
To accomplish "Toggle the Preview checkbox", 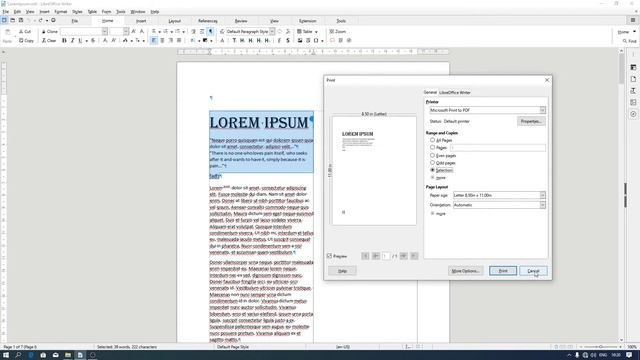I will (329, 256).
